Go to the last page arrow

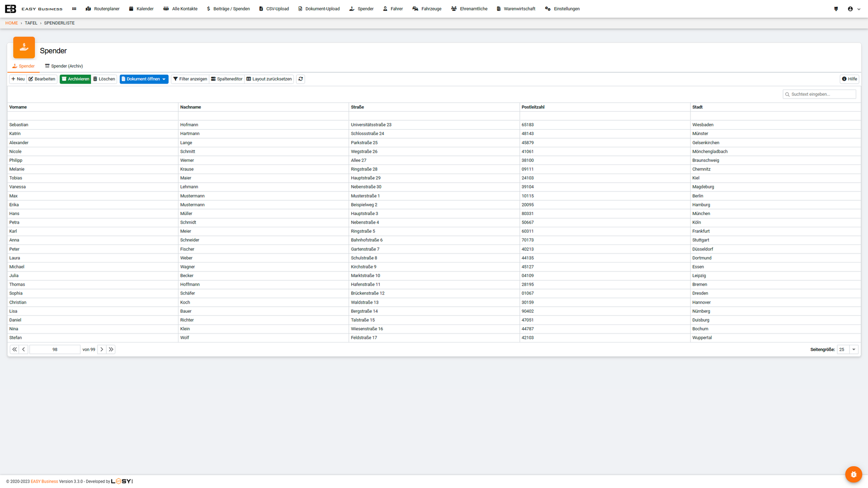pos(111,349)
